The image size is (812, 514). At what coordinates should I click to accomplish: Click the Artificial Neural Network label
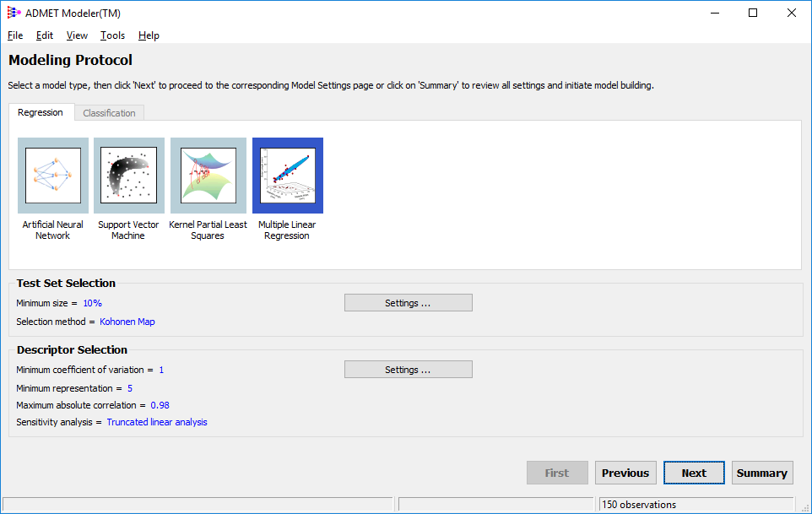53,230
